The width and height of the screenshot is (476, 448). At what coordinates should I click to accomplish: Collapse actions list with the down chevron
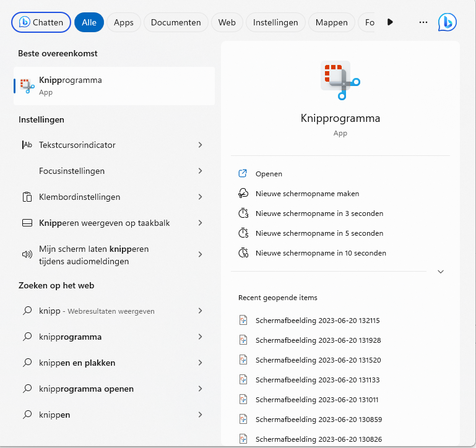point(441,272)
